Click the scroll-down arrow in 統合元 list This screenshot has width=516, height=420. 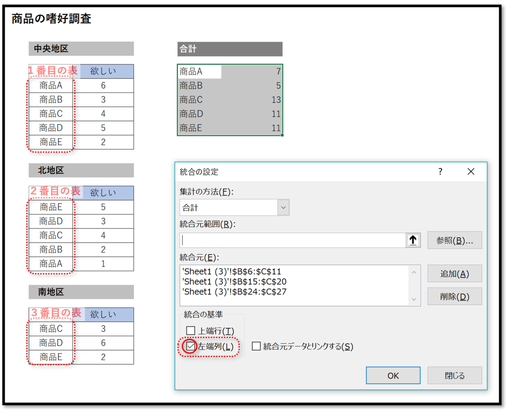(414, 299)
